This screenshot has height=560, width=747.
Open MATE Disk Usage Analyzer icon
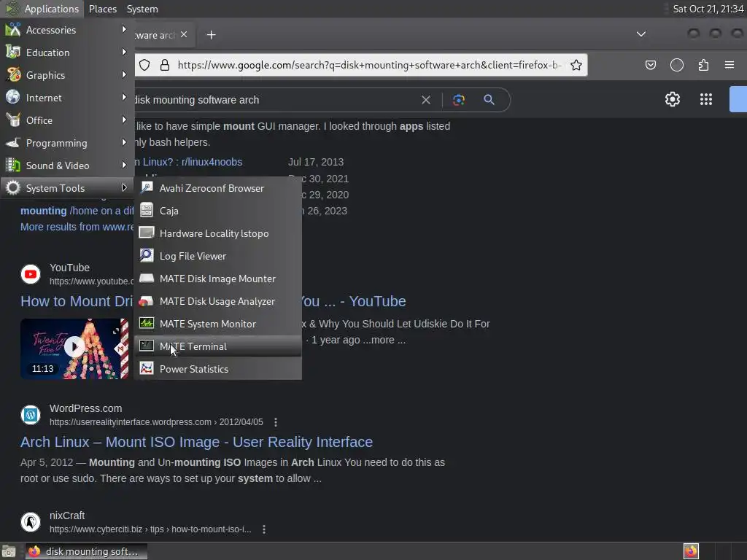coord(147,301)
